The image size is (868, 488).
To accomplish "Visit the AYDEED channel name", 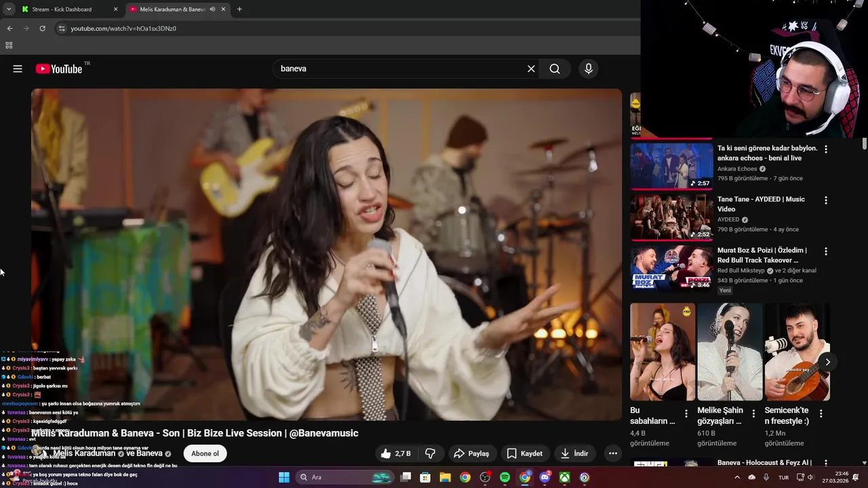I will (728, 220).
